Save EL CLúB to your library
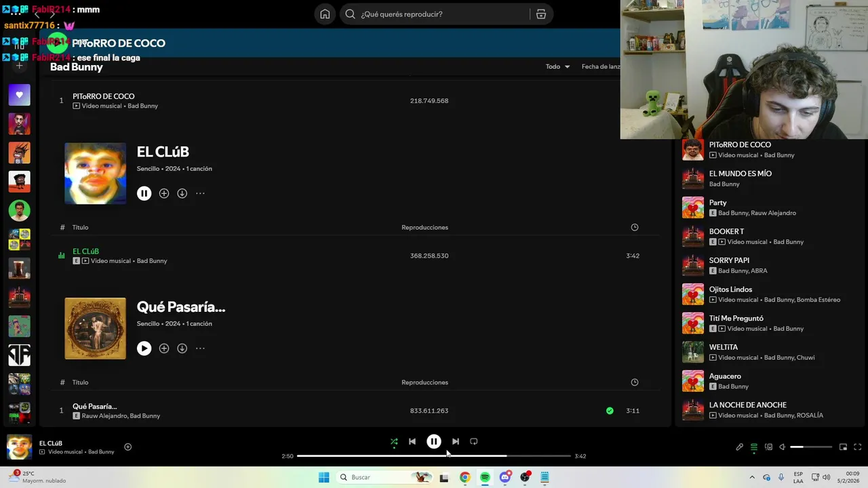The width and height of the screenshot is (868, 488). [164, 193]
